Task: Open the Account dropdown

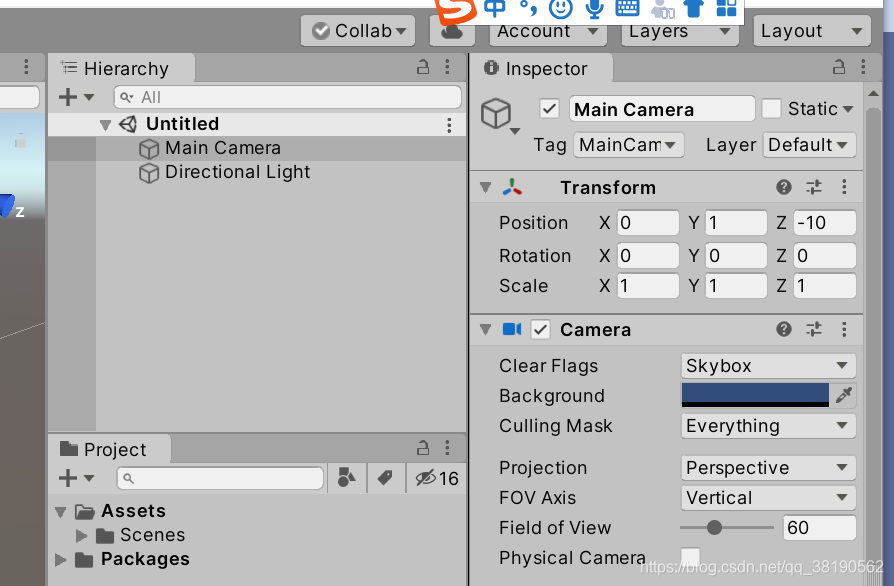Action: (547, 32)
